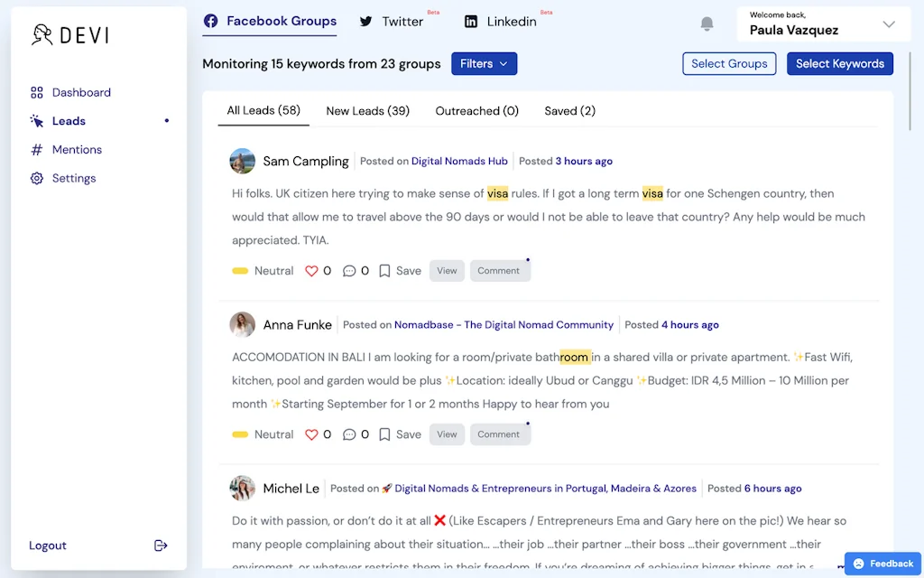Viewport: 924px width, 578px height.
Task: Click comment bubble icon on Anna Funke's post
Action: coord(349,434)
